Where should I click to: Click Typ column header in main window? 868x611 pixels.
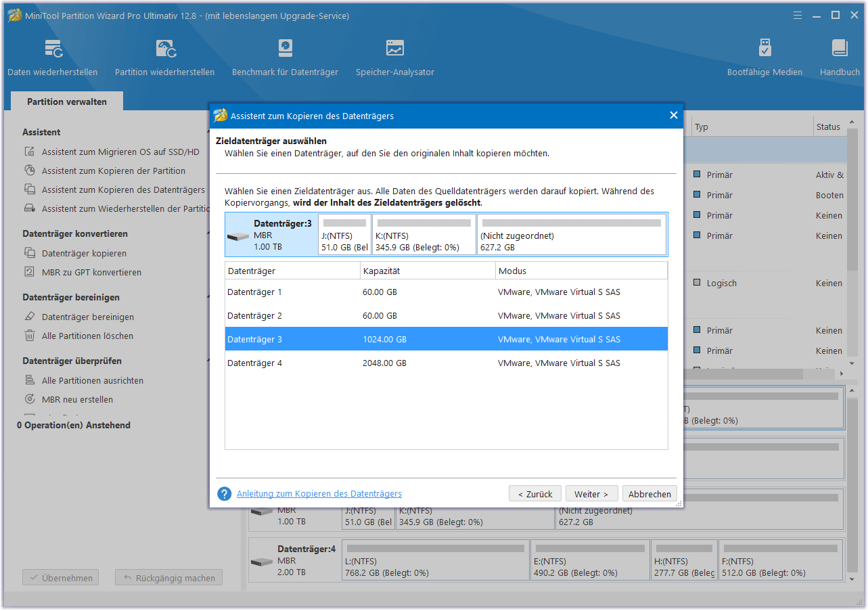click(x=752, y=127)
